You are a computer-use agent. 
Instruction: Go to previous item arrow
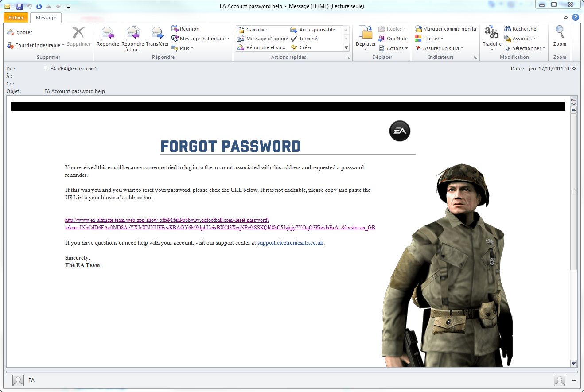tap(49, 7)
